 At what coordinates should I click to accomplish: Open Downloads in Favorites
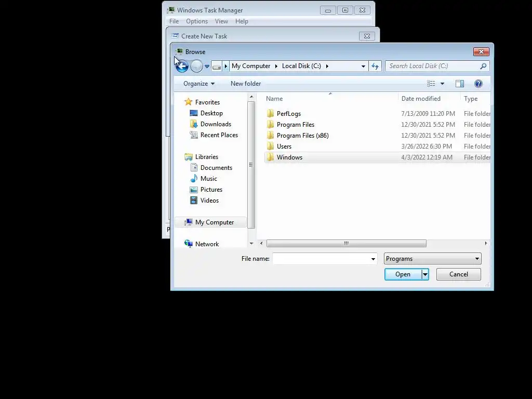click(216, 124)
